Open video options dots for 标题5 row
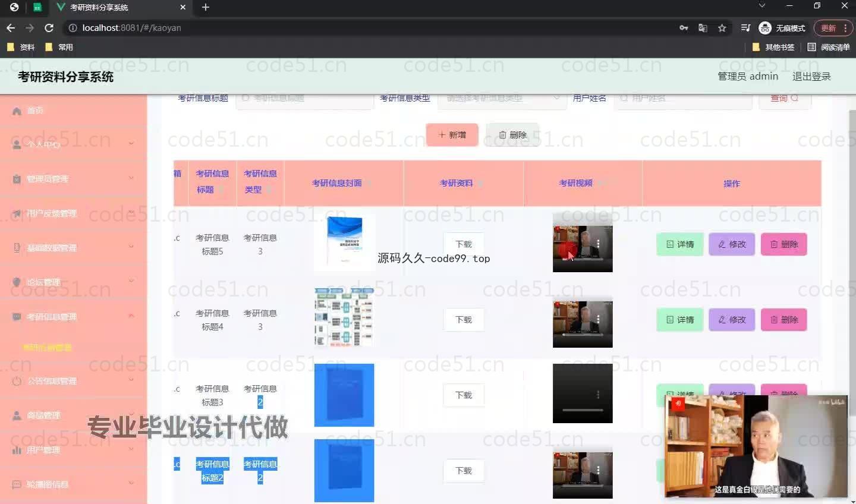This screenshot has width=856, height=504. pyautogui.click(x=598, y=244)
